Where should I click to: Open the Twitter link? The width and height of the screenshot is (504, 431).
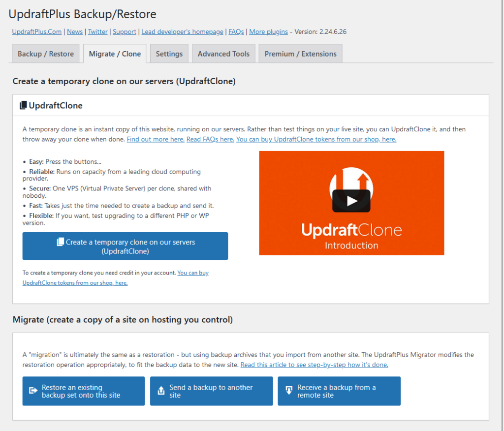coord(98,31)
